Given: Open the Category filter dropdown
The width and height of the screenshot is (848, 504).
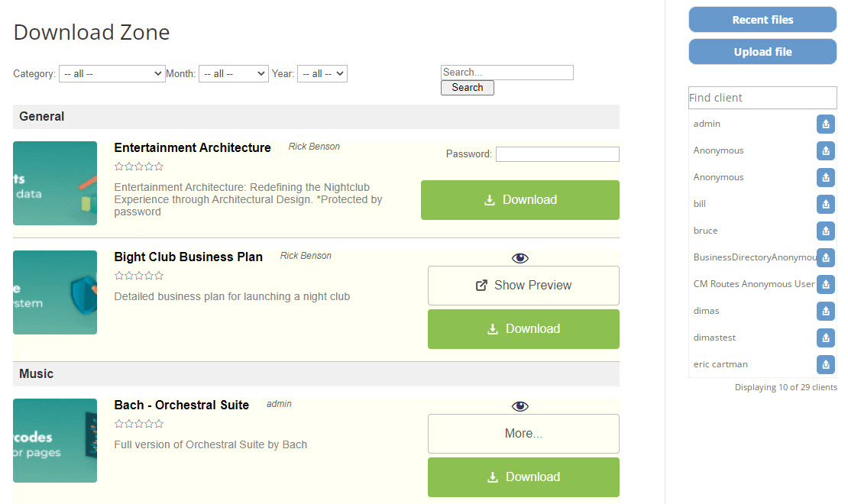Looking at the screenshot, I should click(112, 74).
